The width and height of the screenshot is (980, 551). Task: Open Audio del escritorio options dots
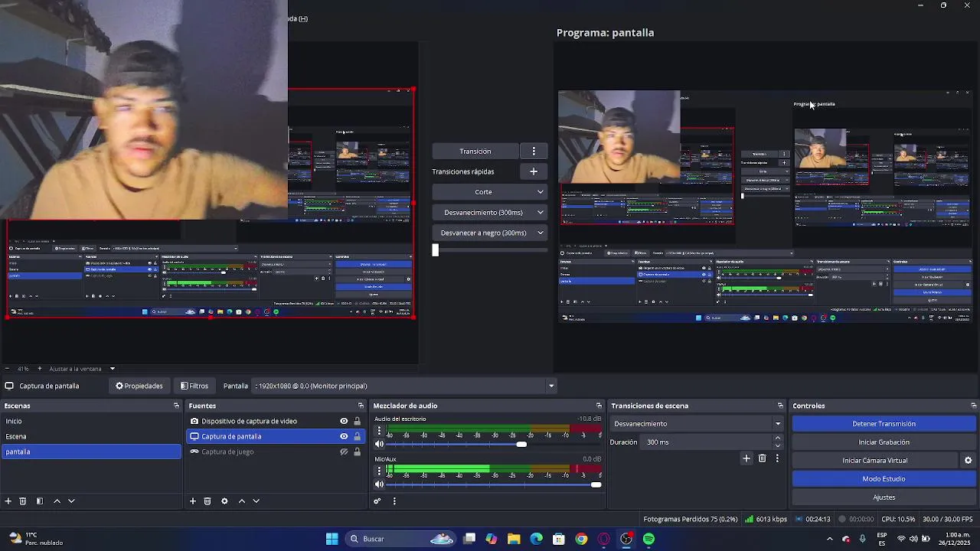379,431
